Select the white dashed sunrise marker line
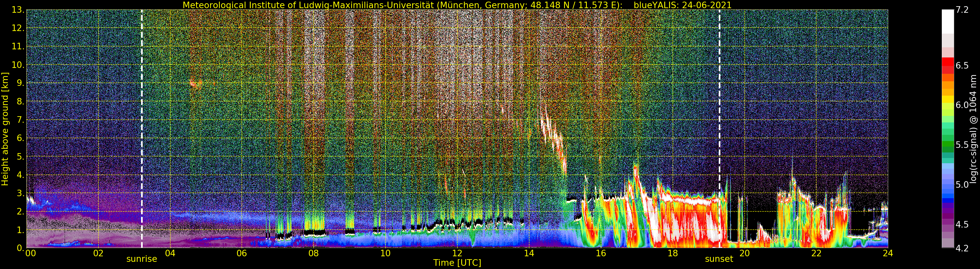980x269 pixels. pyautogui.click(x=142, y=129)
